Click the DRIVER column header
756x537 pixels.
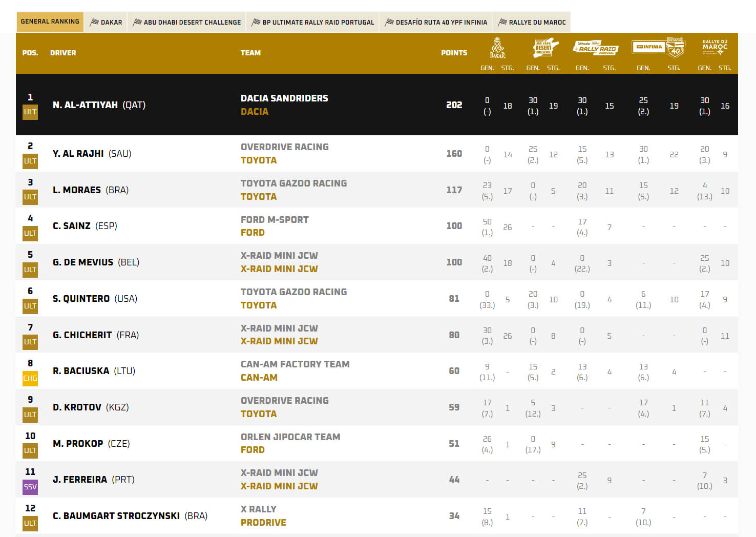tap(63, 53)
